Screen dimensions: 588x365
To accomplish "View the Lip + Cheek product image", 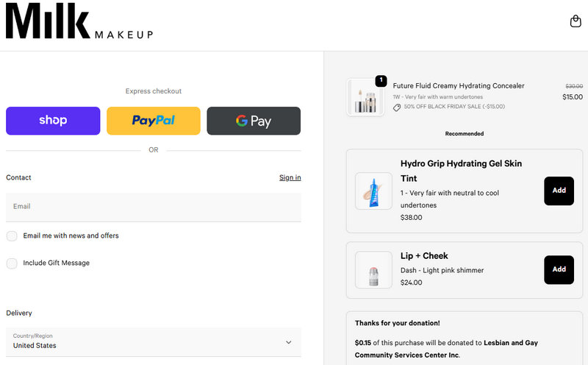I will [373, 270].
